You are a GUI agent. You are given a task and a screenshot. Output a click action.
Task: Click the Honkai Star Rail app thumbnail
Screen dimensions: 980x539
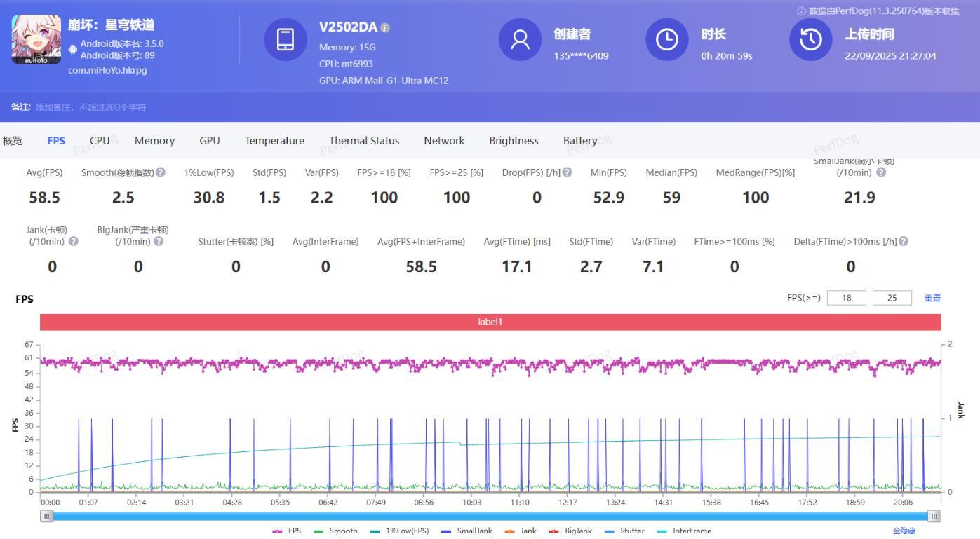pyautogui.click(x=36, y=39)
